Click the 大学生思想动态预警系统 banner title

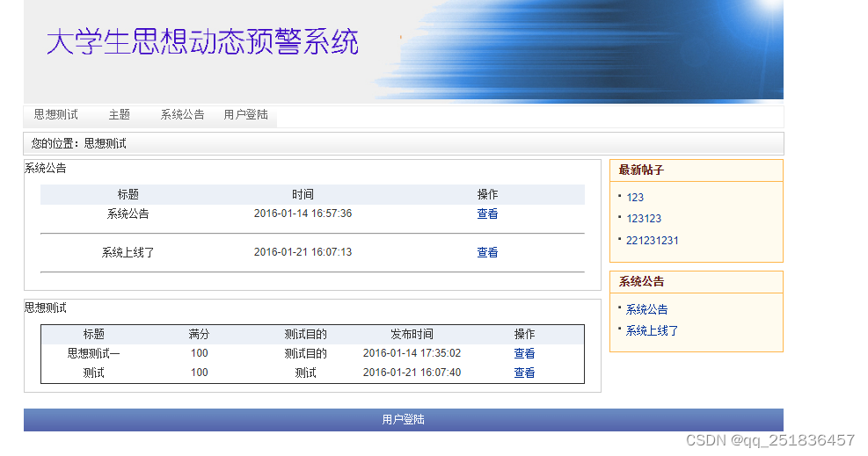(202, 42)
